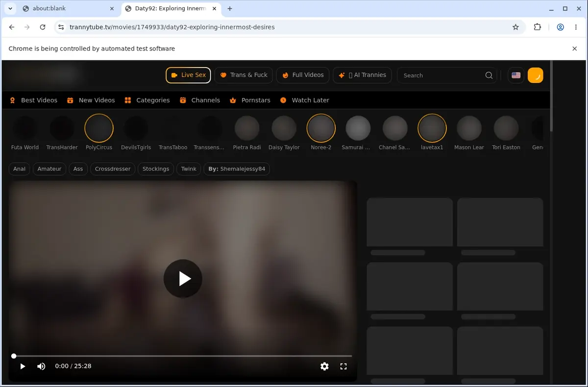Click the icon beside Channels
The width and height of the screenshot is (588, 387).
click(183, 100)
